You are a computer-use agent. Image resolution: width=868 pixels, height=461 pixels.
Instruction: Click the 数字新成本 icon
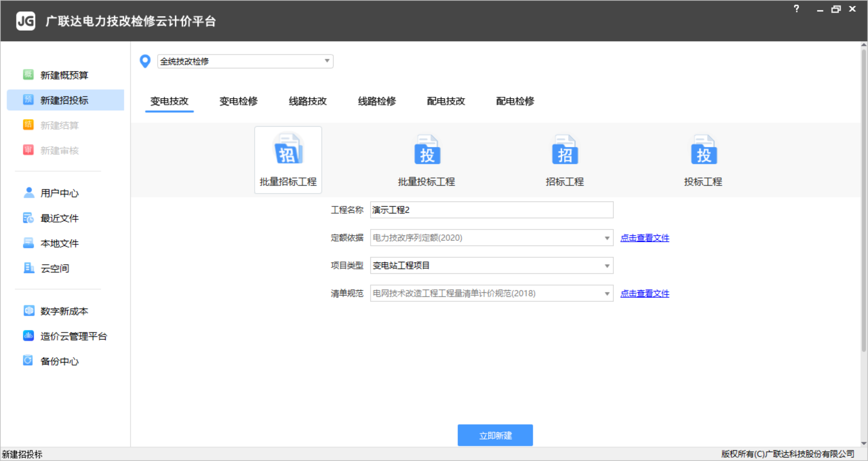click(x=28, y=310)
